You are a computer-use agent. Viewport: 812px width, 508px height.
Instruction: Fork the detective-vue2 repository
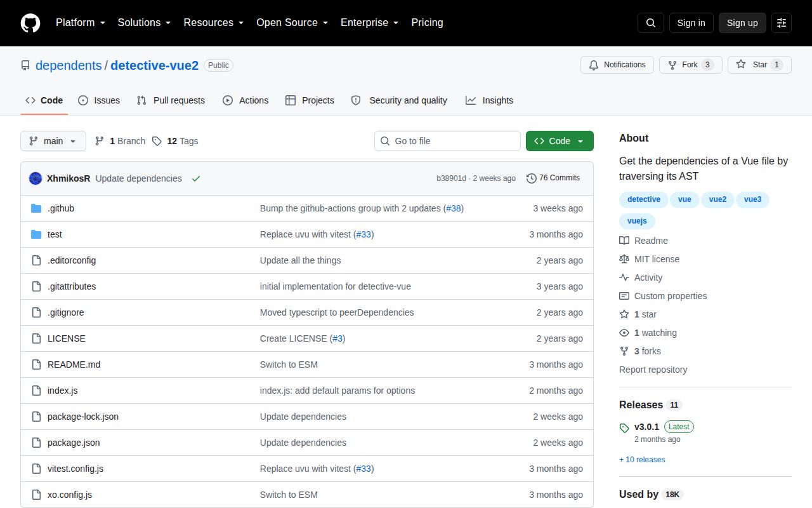point(690,65)
